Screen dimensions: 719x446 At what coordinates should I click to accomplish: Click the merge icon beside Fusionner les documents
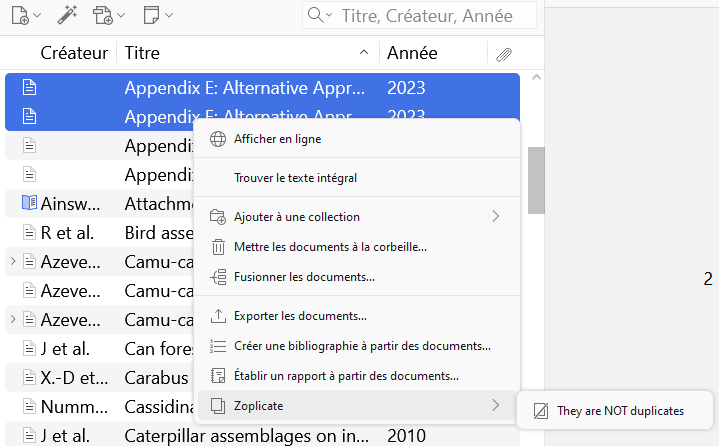pos(218,277)
